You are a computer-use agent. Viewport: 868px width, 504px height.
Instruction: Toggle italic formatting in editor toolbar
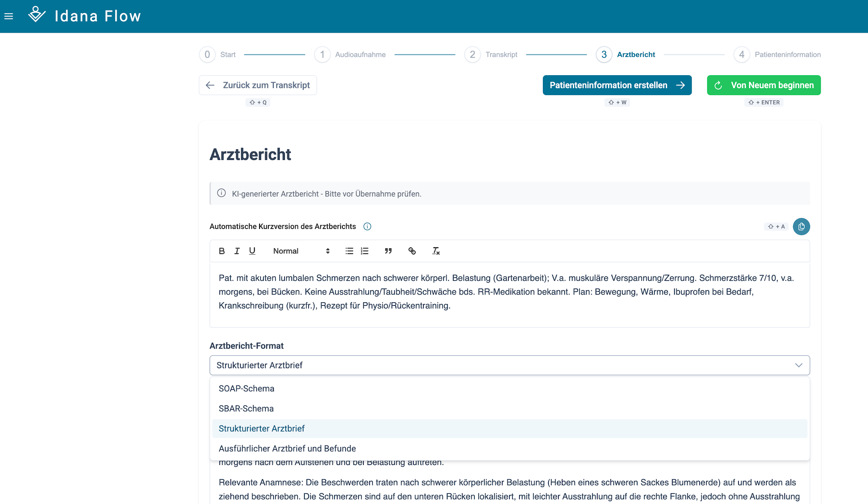click(x=237, y=251)
